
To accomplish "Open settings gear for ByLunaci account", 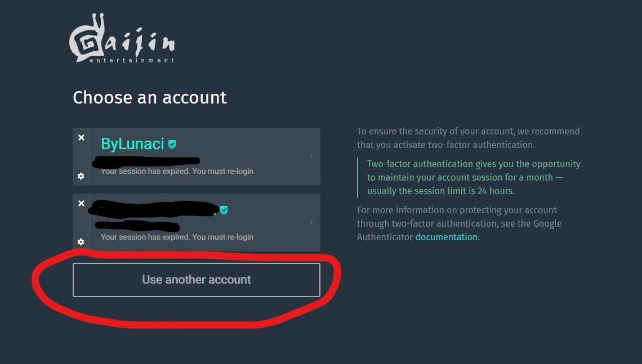I will (x=81, y=176).
